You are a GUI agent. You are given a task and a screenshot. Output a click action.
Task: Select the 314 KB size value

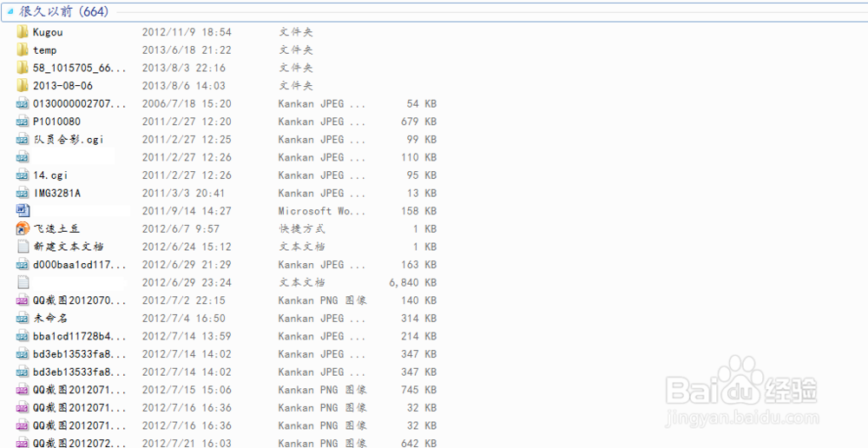(x=418, y=318)
